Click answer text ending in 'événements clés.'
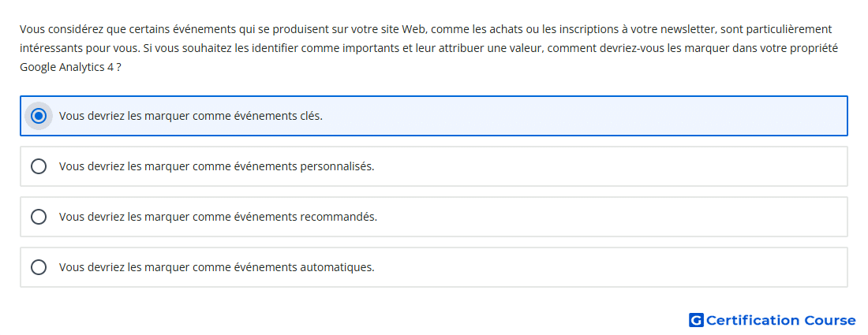The height and width of the screenshot is (335, 868). [191, 116]
